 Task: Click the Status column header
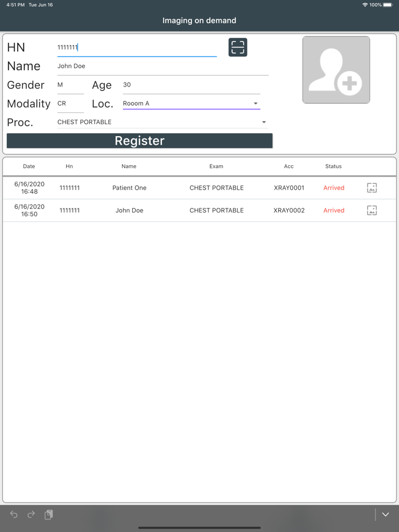coord(333,166)
